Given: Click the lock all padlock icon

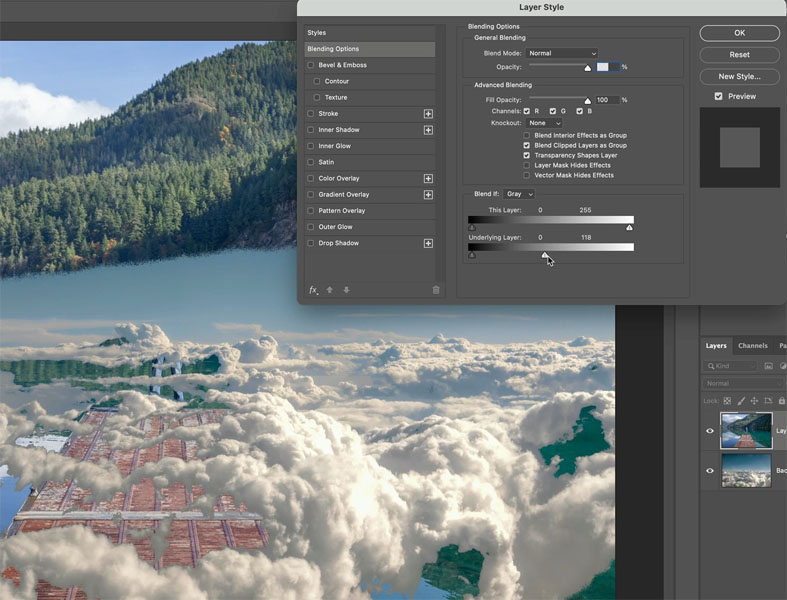Looking at the screenshot, I should (x=781, y=401).
